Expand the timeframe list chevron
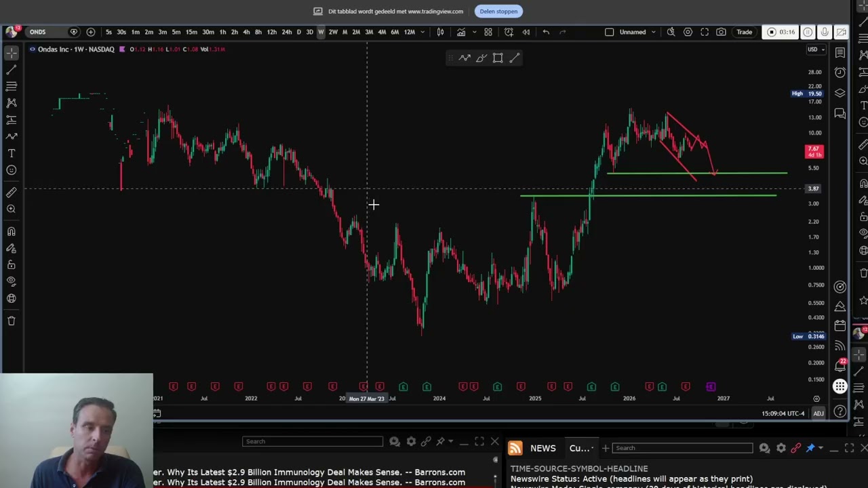This screenshot has height=488, width=868. [x=422, y=32]
